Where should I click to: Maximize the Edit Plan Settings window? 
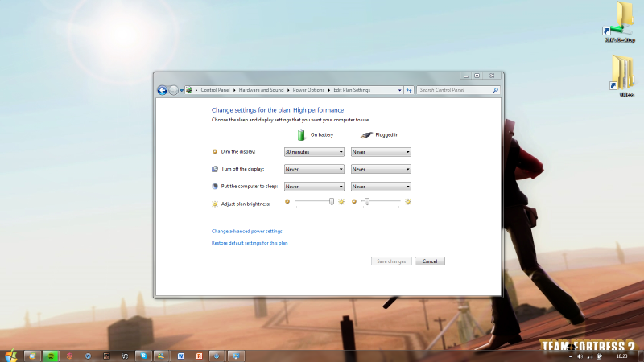click(x=477, y=76)
